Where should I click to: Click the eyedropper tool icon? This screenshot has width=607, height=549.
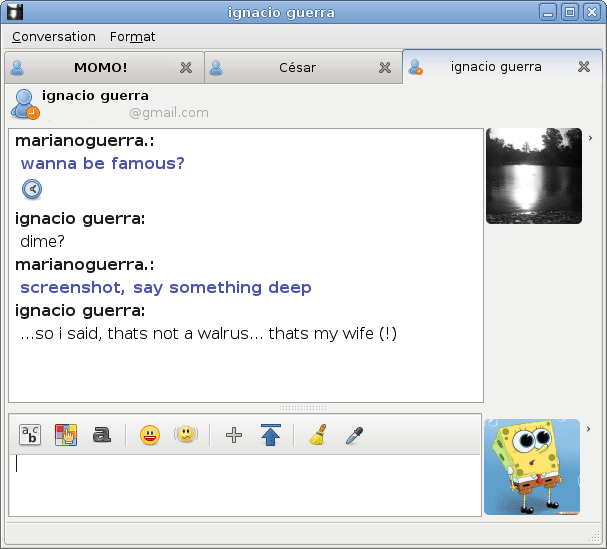pos(353,435)
